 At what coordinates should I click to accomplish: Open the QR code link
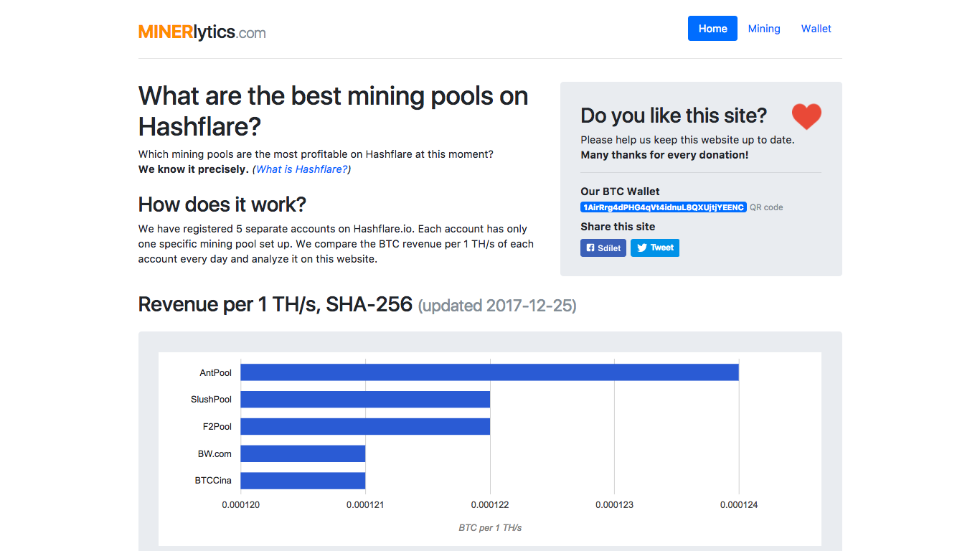point(766,207)
